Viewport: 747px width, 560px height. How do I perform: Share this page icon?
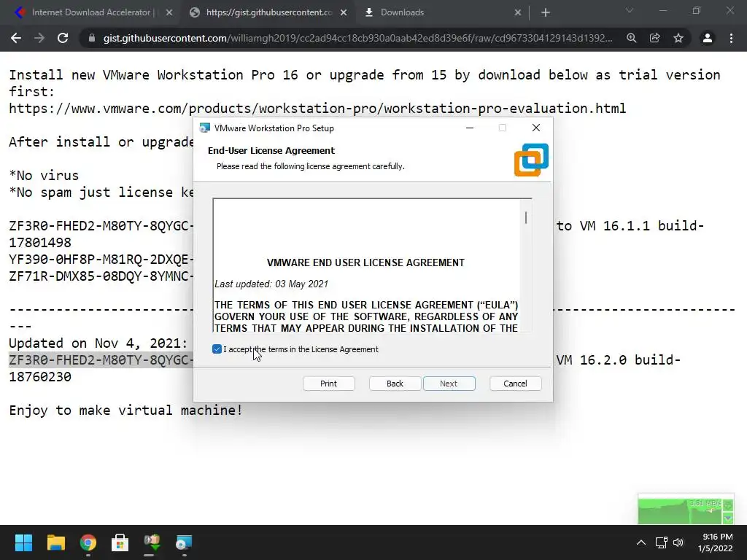654,38
